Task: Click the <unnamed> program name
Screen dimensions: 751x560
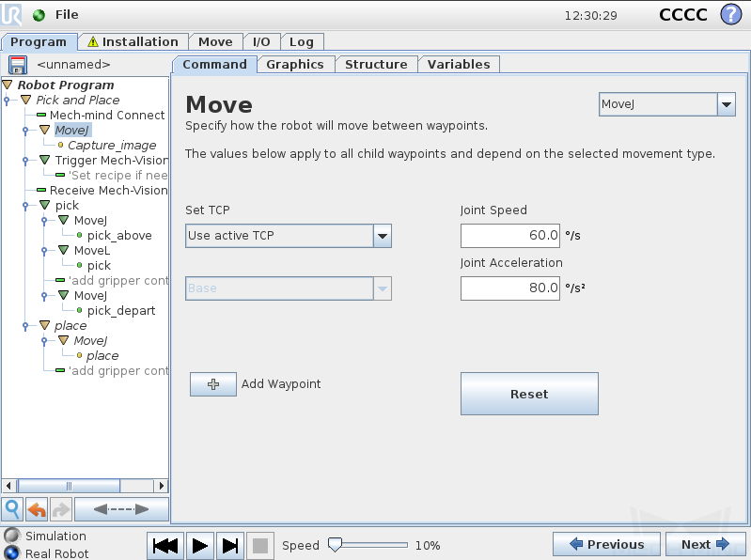Action: tap(73, 65)
